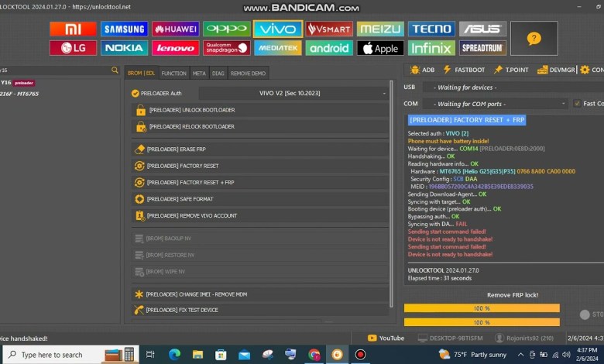The image size is (604, 364).
Task: Open the REMOVE DEMO tab
Action: [248, 74]
